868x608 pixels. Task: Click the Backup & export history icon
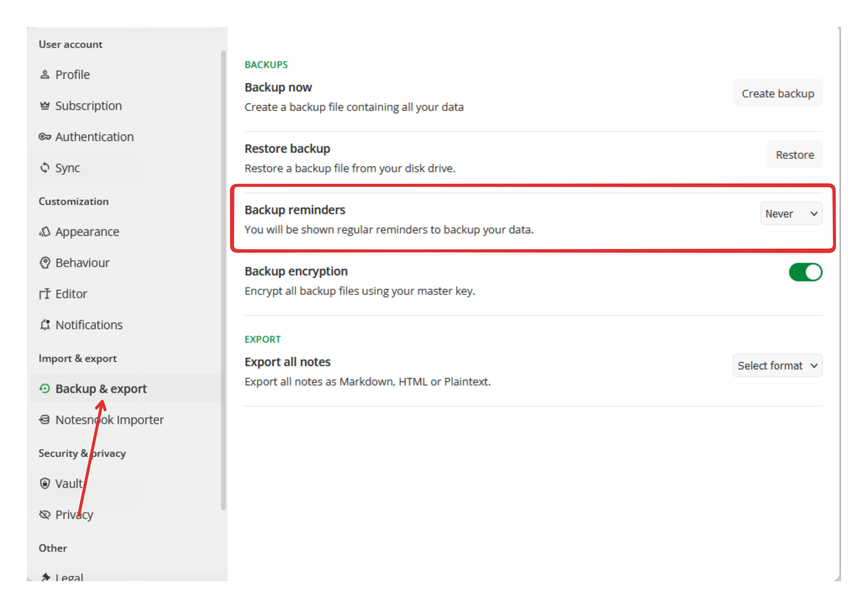[x=45, y=389]
